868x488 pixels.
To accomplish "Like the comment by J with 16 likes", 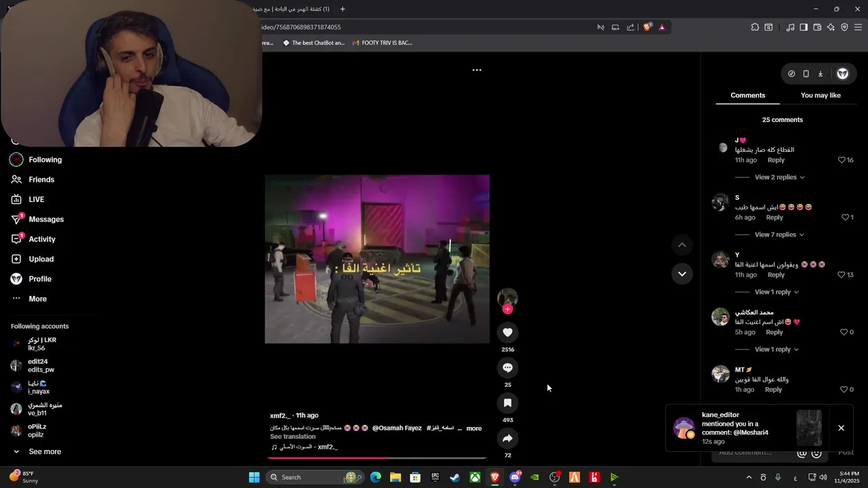I will tap(842, 160).
